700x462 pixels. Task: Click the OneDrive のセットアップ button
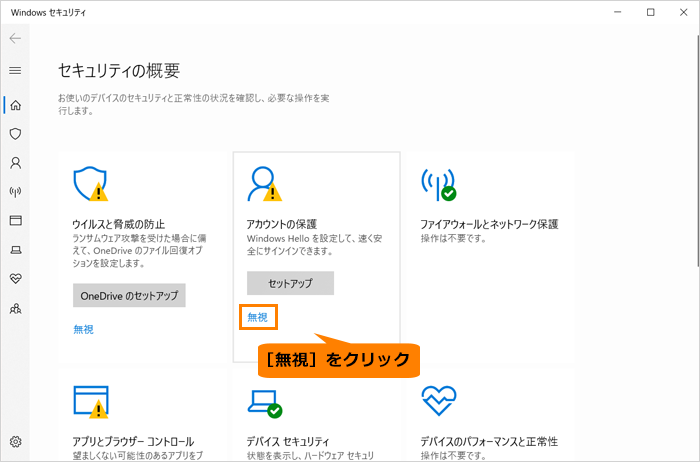pos(129,296)
